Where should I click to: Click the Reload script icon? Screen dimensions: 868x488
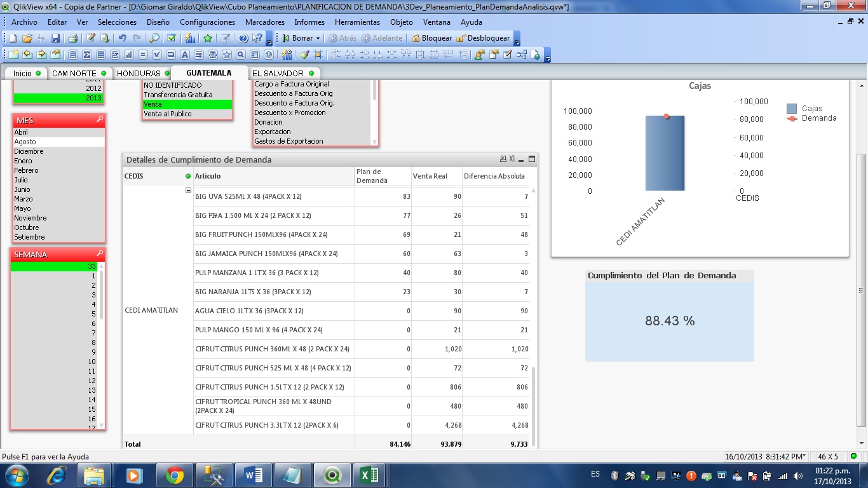point(104,38)
